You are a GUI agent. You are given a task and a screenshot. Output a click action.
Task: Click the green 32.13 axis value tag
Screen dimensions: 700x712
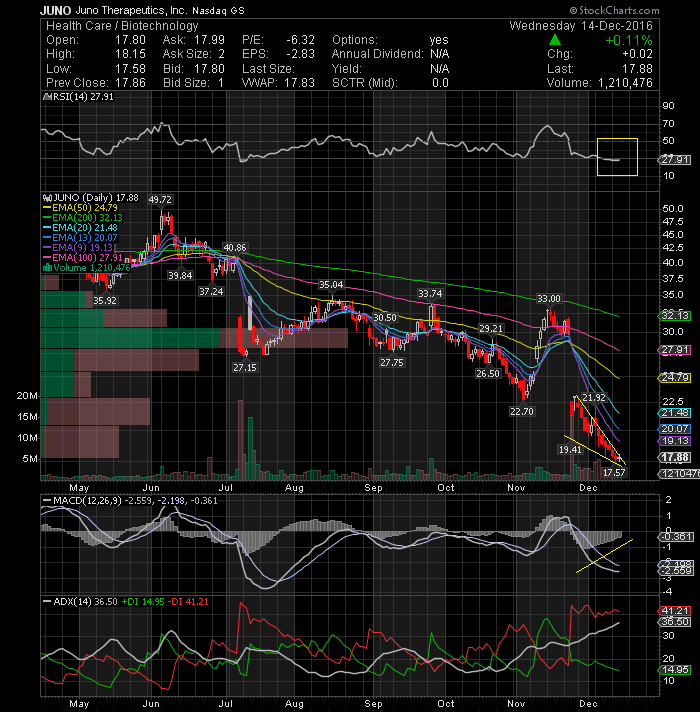pyautogui.click(x=675, y=316)
